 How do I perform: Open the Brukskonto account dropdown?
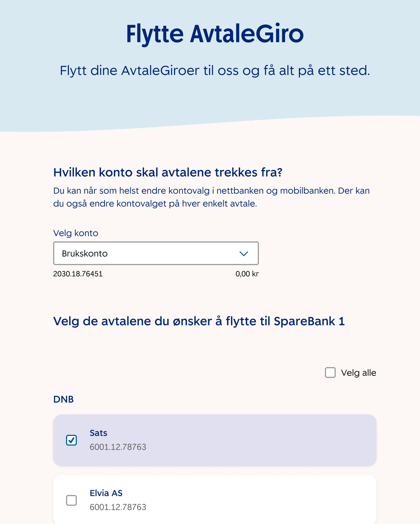(156, 254)
